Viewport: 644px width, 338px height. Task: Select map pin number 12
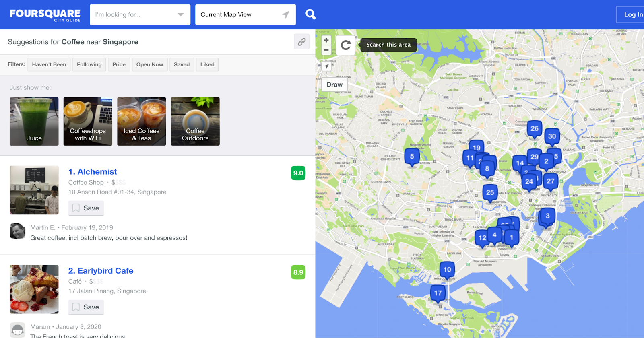click(481, 238)
